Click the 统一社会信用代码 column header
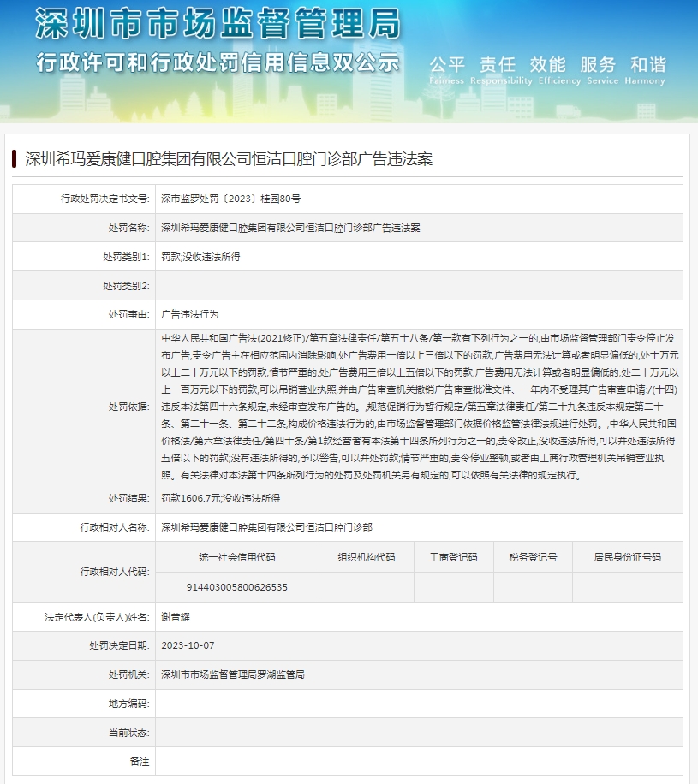Image resolution: width=698 pixels, height=784 pixels. pyautogui.click(x=237, y=557)
